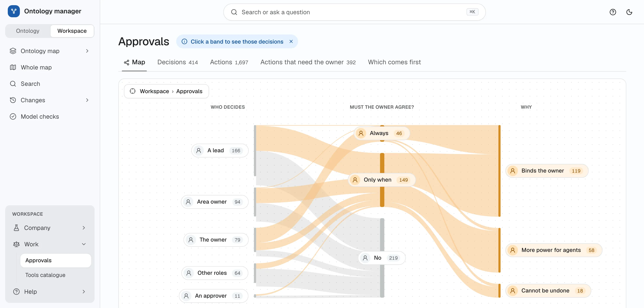This screenshot has width=644, height=308.
Task: Open Tools catalogue in sidebar
Action: pyautogui.click(x=56, y=275)
